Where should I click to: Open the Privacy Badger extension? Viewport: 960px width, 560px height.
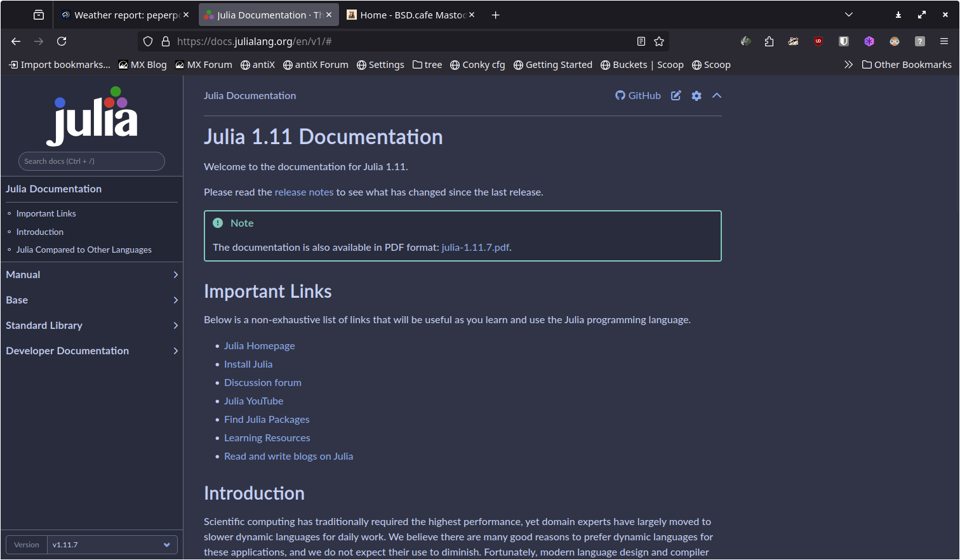pos(793,41)
